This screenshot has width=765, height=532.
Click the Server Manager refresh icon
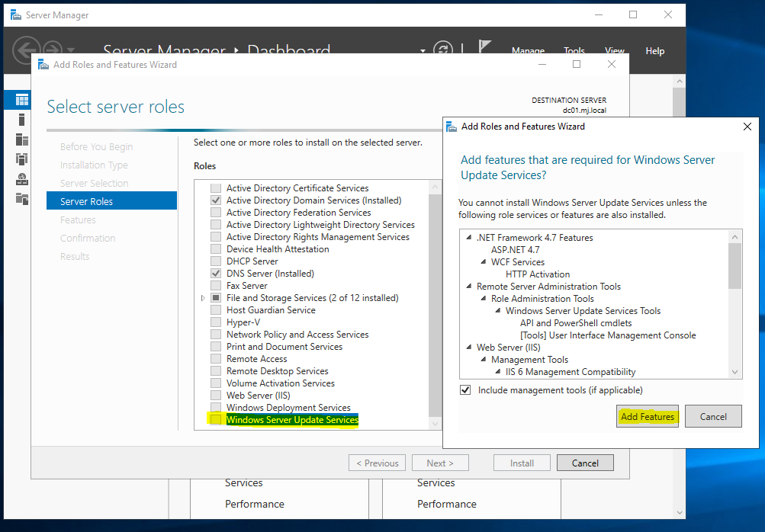pyautogui.click(x=443, y=49)
